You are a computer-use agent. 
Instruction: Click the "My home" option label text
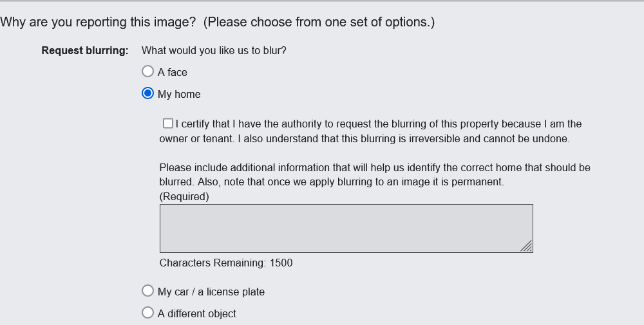[179, 95]
